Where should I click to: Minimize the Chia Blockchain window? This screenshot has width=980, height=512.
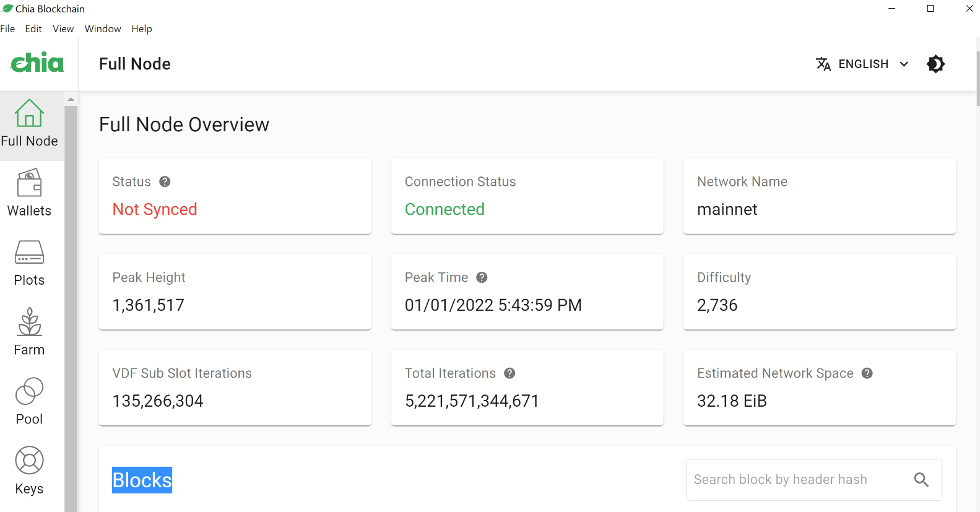point(892,9)
